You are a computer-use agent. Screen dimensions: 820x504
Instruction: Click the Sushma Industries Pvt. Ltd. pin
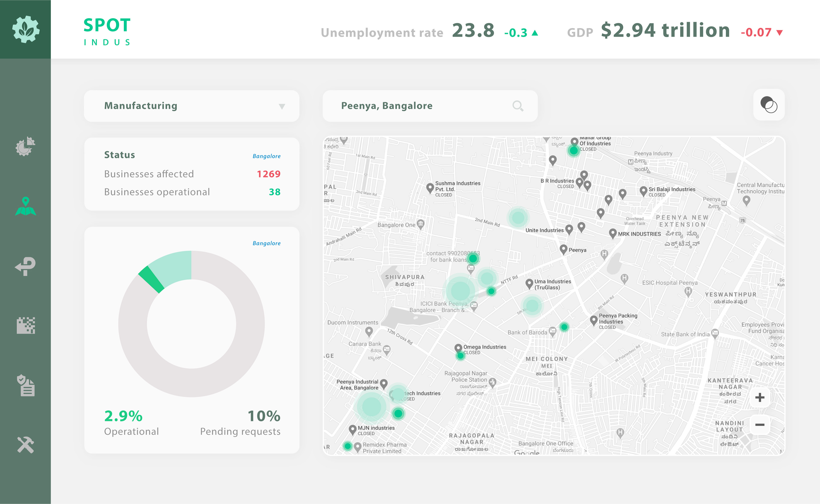point(430,187)
